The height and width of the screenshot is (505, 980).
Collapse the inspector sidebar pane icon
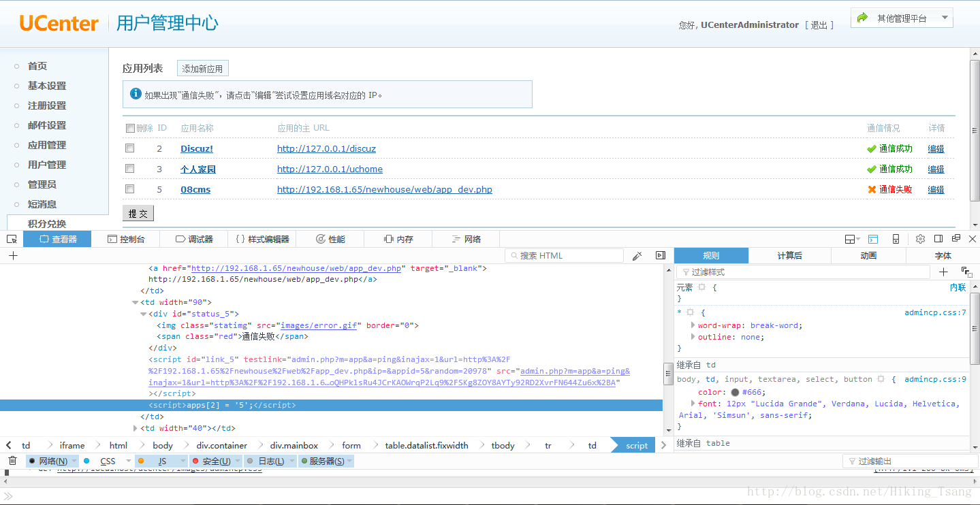tap(660, 255)
